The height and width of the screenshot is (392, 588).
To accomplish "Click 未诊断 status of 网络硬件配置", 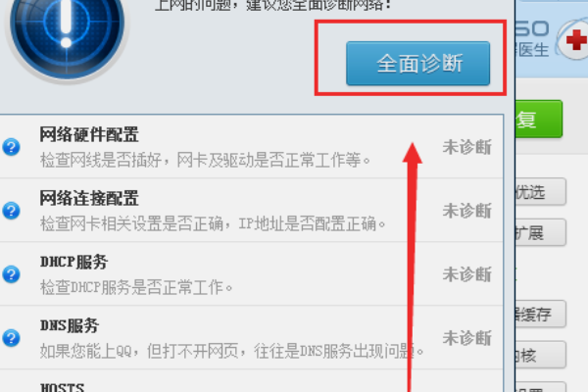I will [466, 147].
